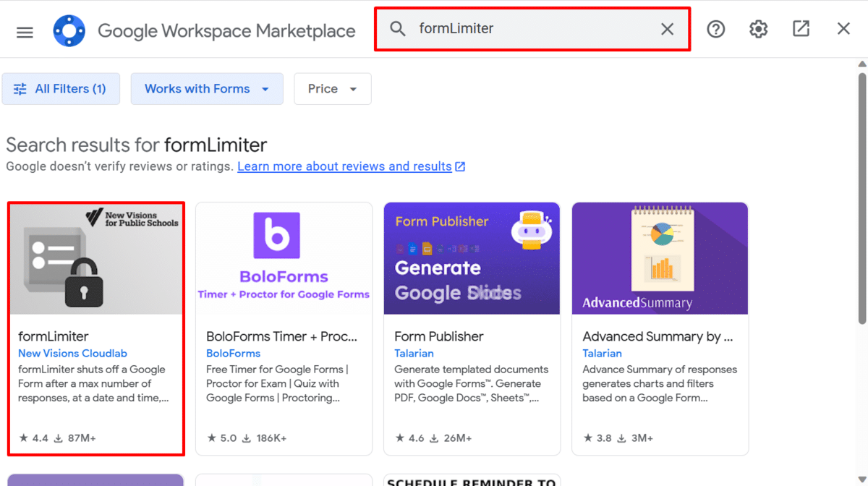Click the vertical scrollbar thumb
The width and height of the screenshot is (868, 486).
coord(861,199)
